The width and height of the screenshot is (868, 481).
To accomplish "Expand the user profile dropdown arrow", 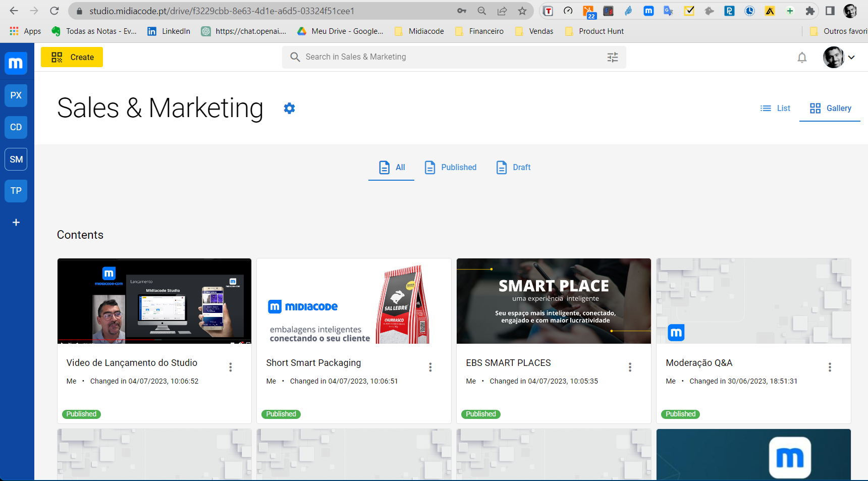I will [x=851, y=58].
